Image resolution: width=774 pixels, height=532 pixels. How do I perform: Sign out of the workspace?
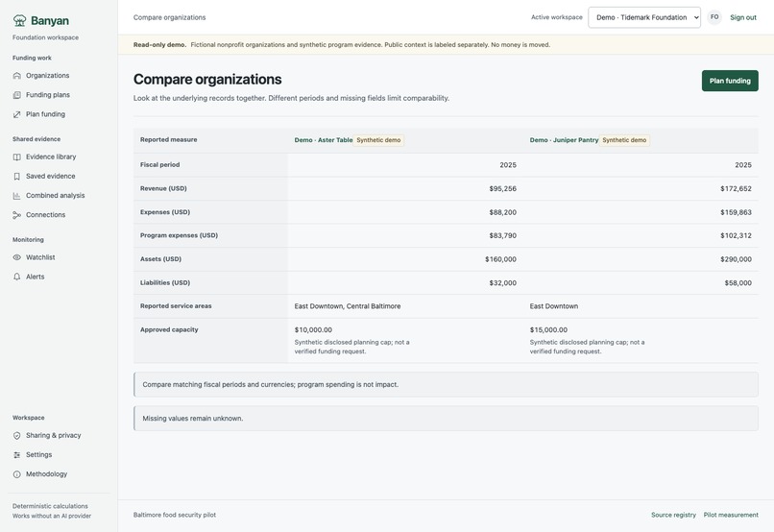(743, 17)
